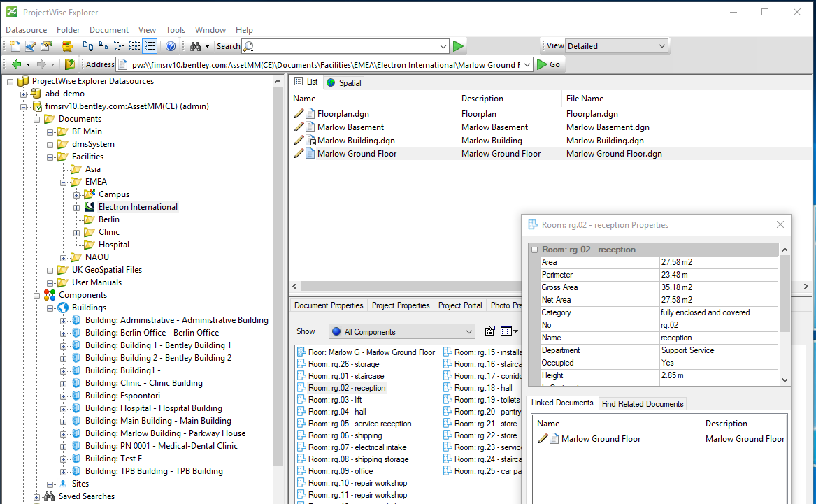This screenshot has width=816, height=504.
Task: Select the Electron International folder
Action: pyautogui.click(x=138, y=207)
